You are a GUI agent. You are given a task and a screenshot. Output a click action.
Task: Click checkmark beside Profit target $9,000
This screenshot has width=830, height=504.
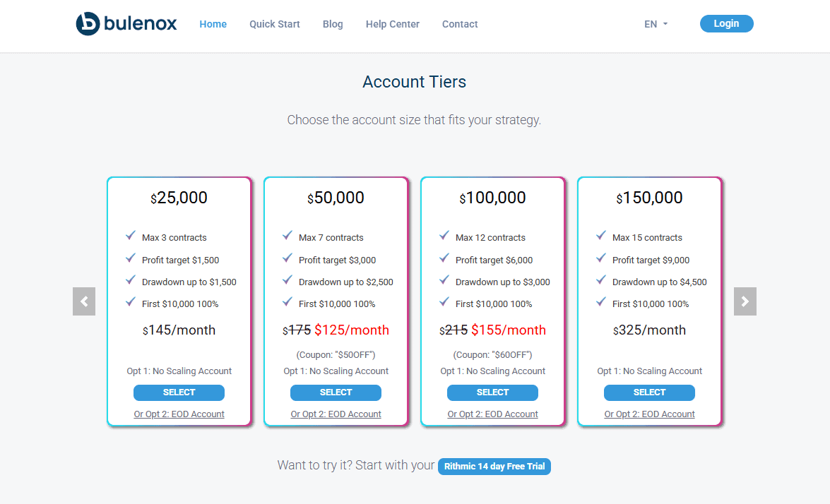pyautogui.click(x=601, y=258)
